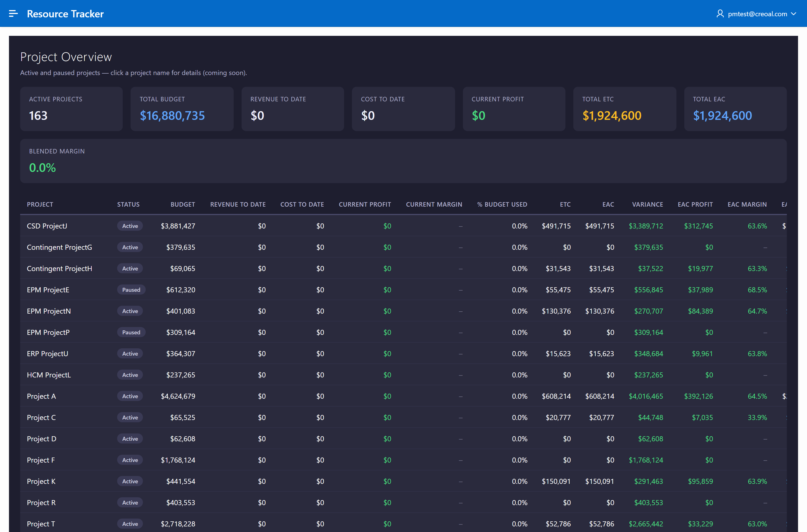The width and height of the screenshot is (807, 532).
Task: Click the Project A name
Action: (x=41, y=396)
